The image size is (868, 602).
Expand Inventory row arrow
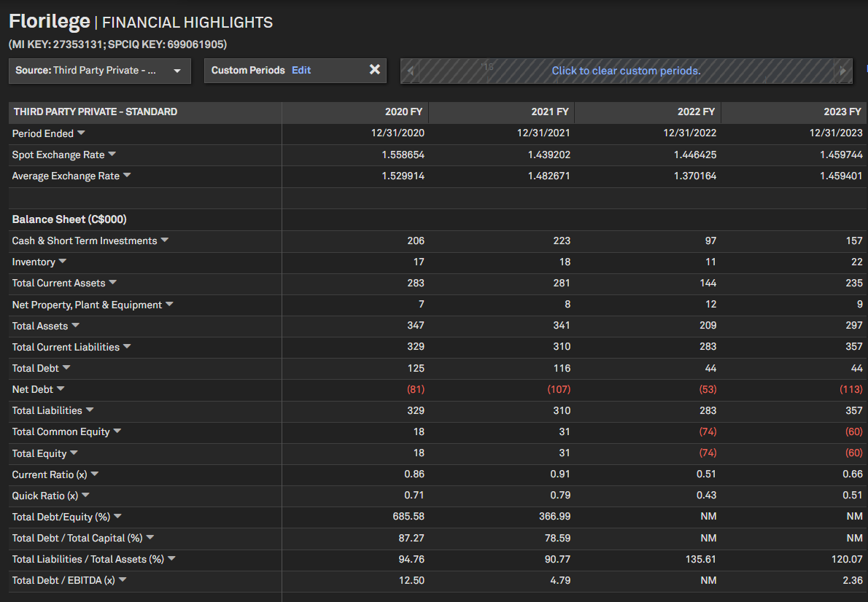pos(63,261)
